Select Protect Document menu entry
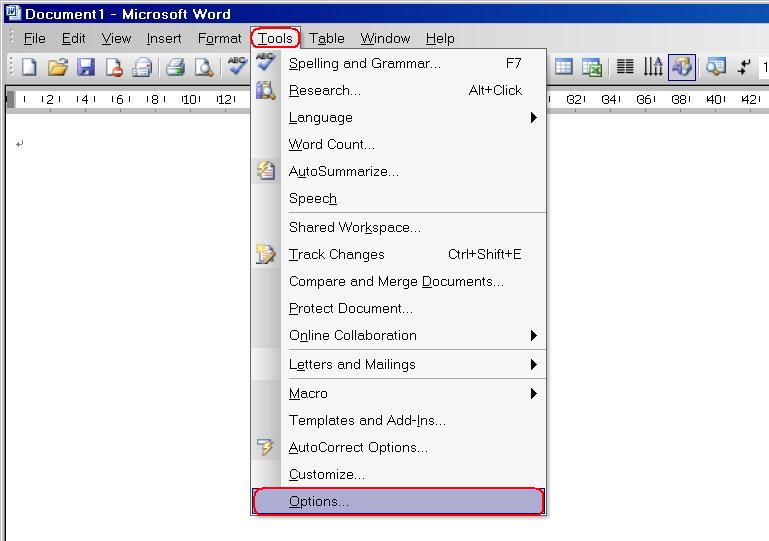This screenshot has width=769, height=541. click(x=398, y=308)
